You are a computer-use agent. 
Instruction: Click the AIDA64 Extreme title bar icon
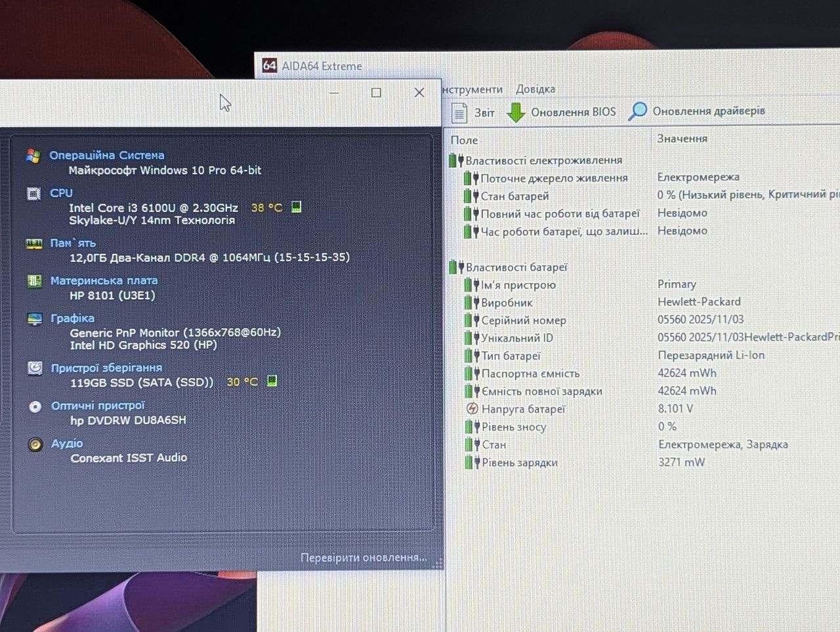click(269, 66)
